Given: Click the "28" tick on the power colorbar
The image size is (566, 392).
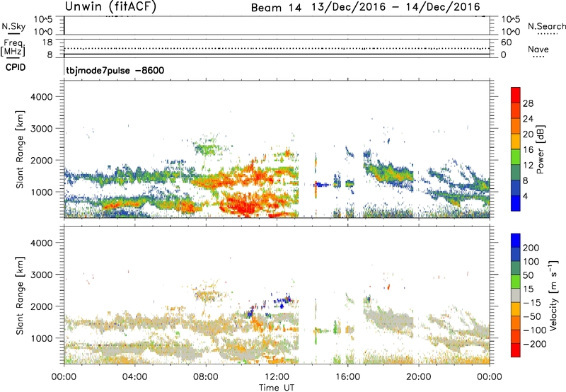Looking at the screenshot, I should pos(528,103).
